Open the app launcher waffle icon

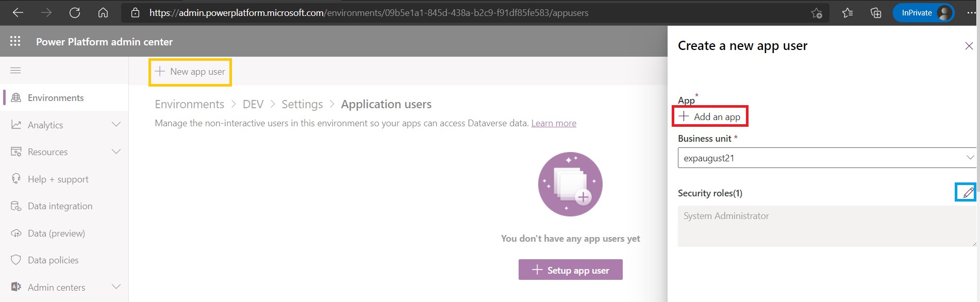click(15, 41)
